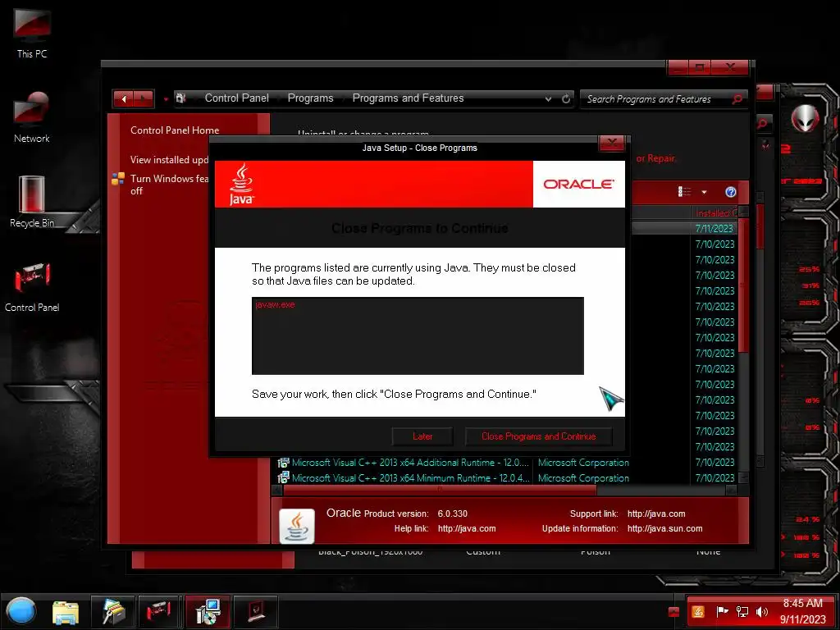The height and width of the screenshot is (630, 840).
Task: Click Java update tray icon
Action: coord(698,612)
